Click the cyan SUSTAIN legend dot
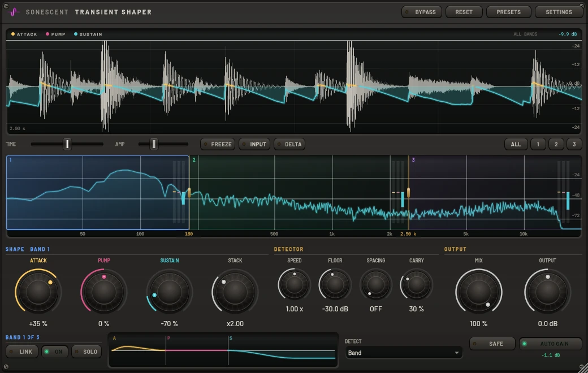Image resolution: width=588 pixels, height=373 pixels. click(x=75, y=34)
